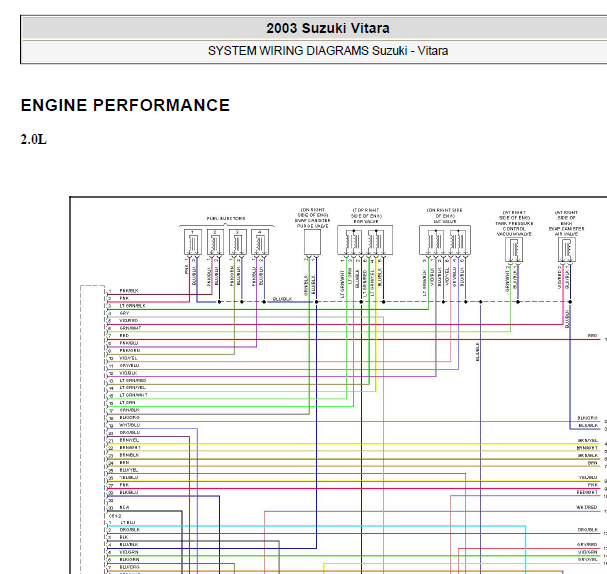
Task: Click pin 18 "BLK/ORG" label at connector
Action: (x=129, y=418)
